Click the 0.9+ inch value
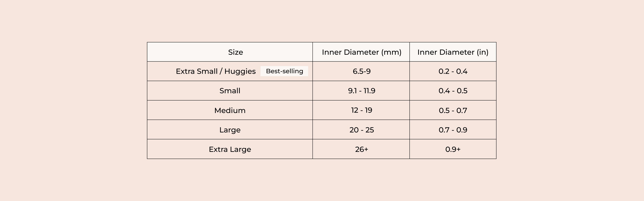Image resolution: width=644 pixels, height=201 pixels. [453, 149]
